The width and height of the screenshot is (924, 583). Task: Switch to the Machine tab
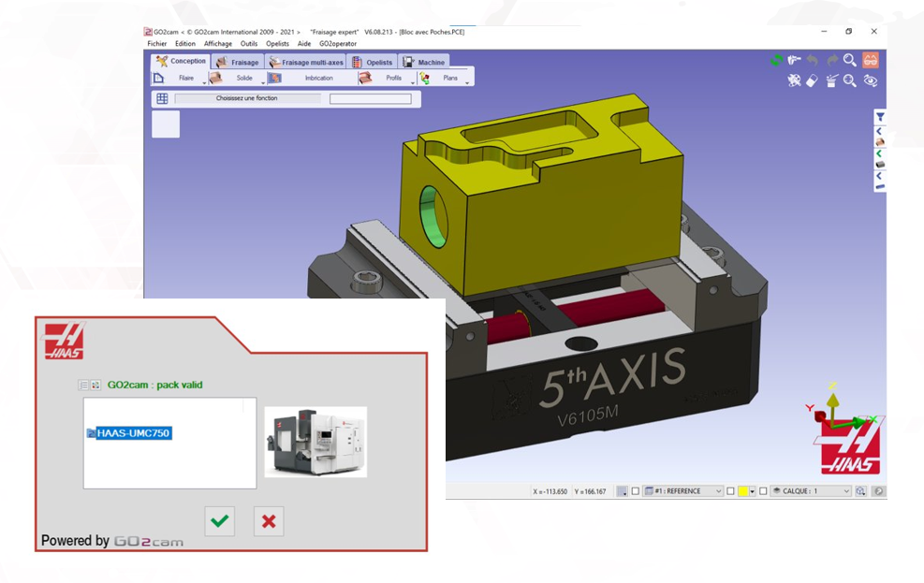pos(424,62)
